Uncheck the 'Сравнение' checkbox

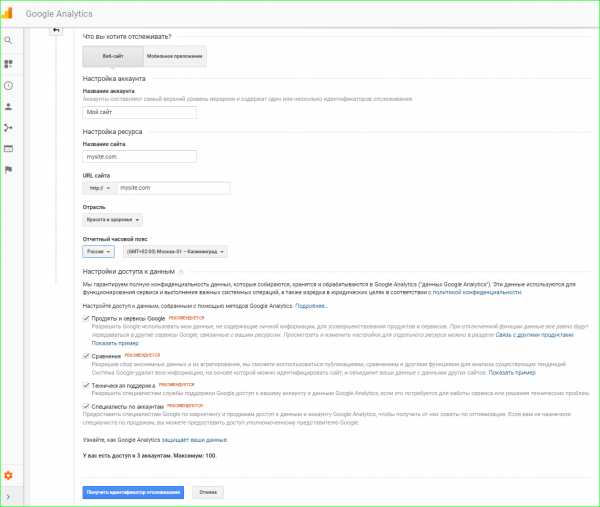tap(86, 355)
